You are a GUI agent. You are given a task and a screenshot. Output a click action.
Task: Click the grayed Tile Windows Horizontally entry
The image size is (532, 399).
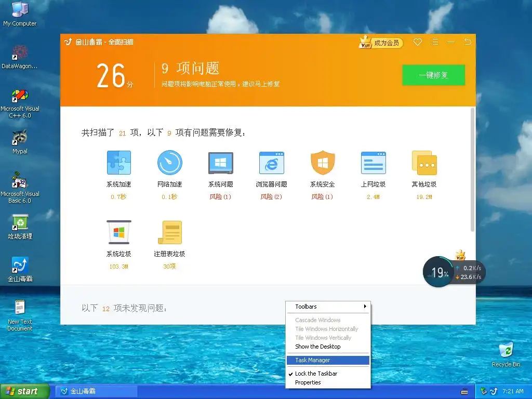click(328, 329)
